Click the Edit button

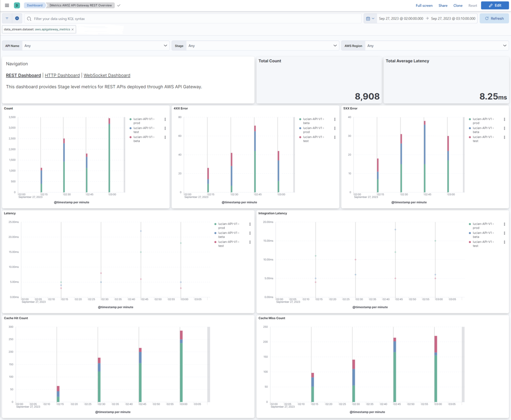pos(495,5)
